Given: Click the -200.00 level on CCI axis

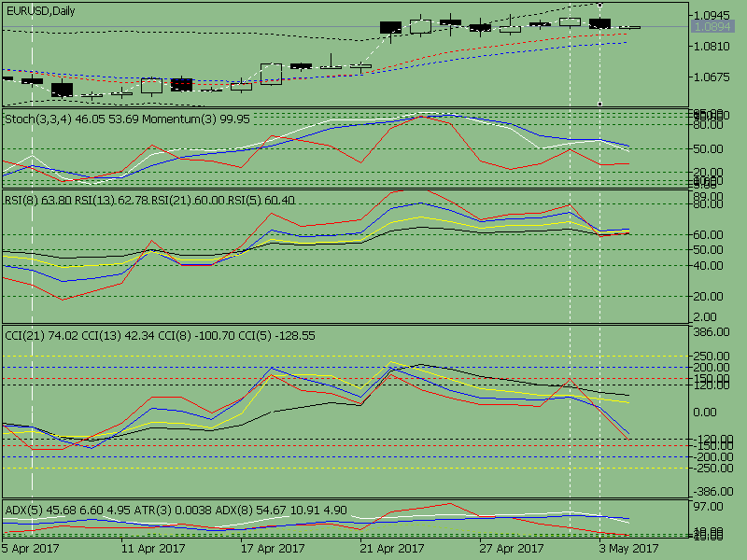Looking at the screenshot, I should [x=712, y=456].
